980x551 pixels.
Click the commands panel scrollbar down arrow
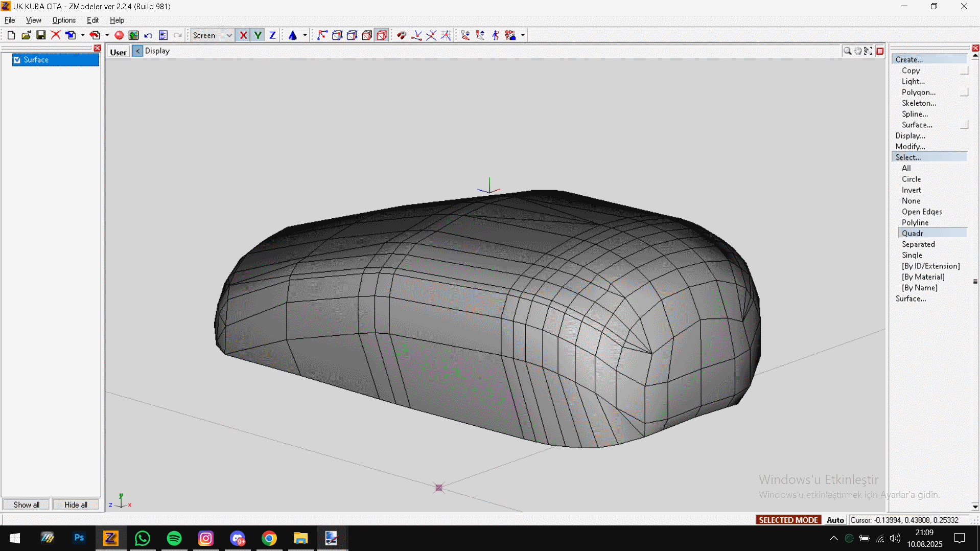[975, 507]
